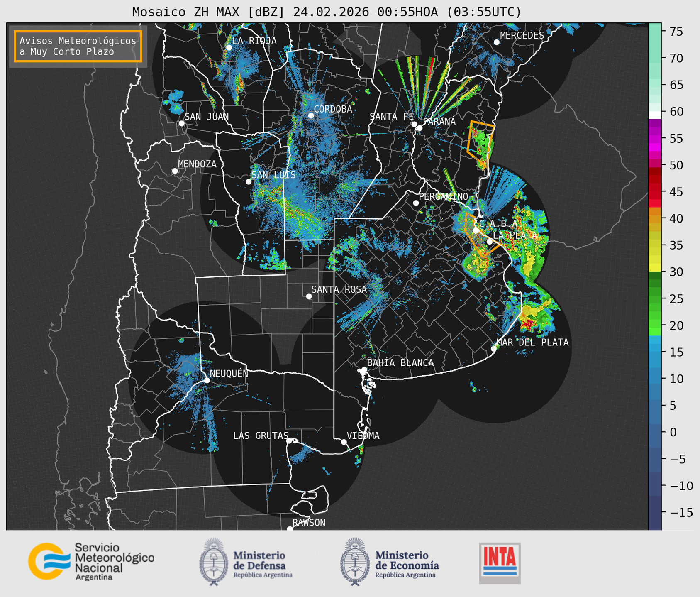Click the 20 tick label on colorbar
This screenshot has height=597, width=700.
tap(676, 325)
